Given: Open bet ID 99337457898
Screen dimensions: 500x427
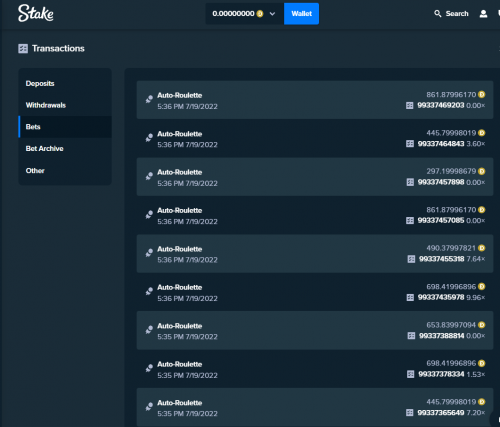Looking at the screenshot, I should [441, 182].
